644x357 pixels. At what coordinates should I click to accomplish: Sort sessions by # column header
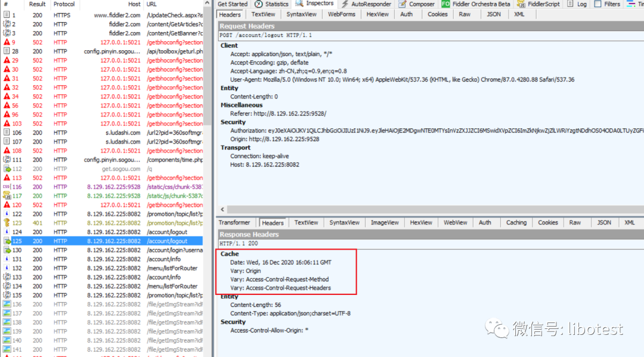[13, 4]
